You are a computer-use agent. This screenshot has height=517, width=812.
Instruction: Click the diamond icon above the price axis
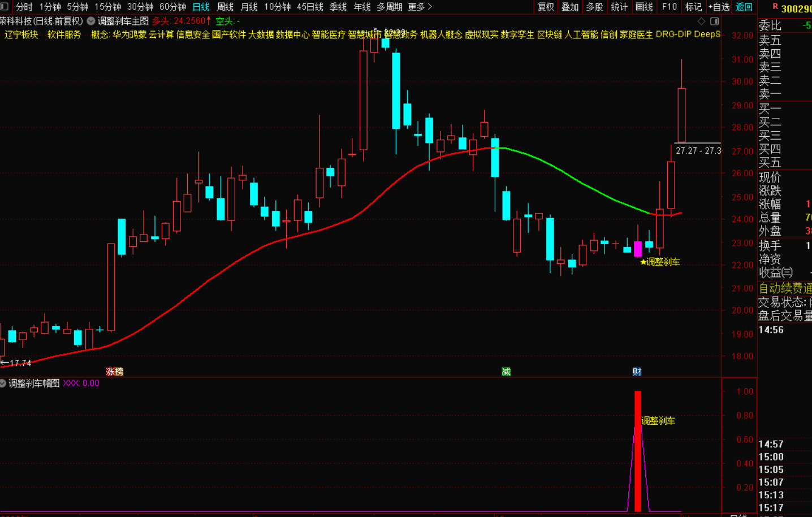[x=702, y=21]
